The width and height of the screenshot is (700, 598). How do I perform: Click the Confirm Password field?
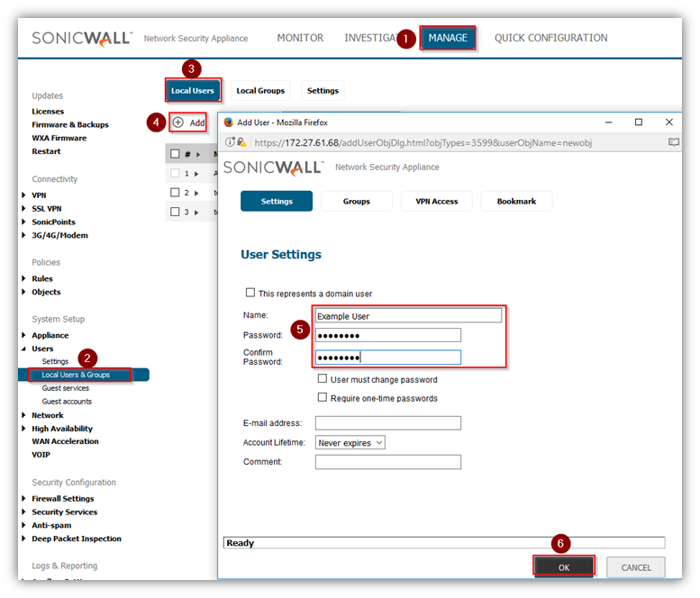pyautogui.click(x=388, y=357)
